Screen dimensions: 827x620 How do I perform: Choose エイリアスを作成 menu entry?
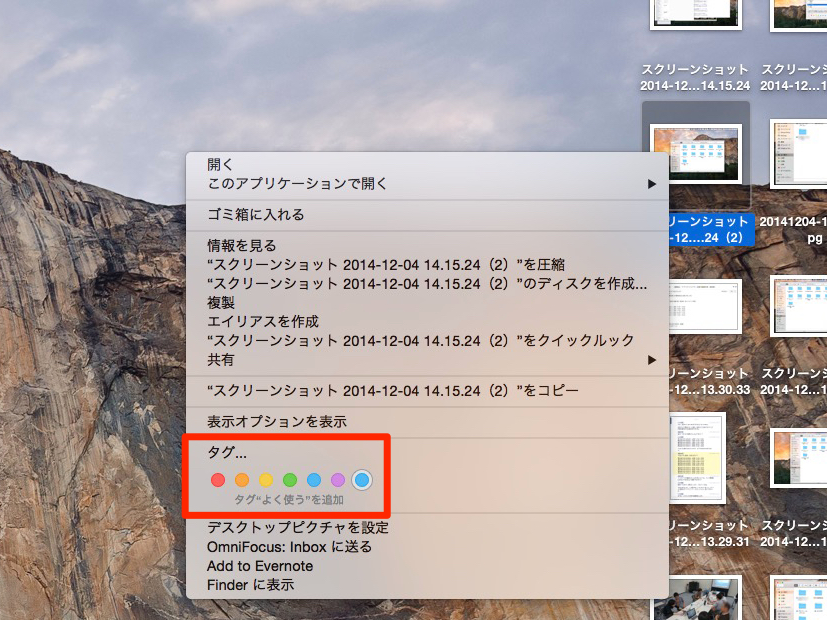pos(427,322)
